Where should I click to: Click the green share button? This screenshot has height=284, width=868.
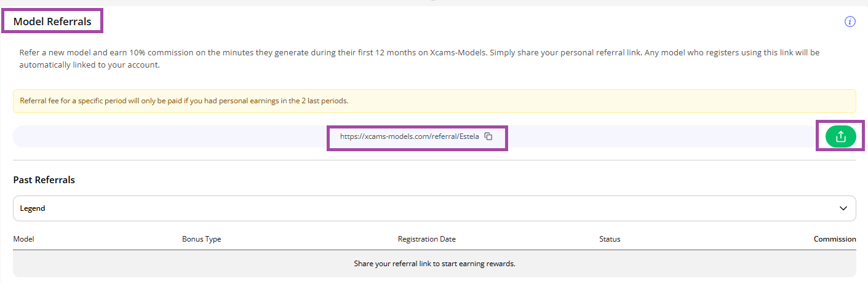[840, 136]
